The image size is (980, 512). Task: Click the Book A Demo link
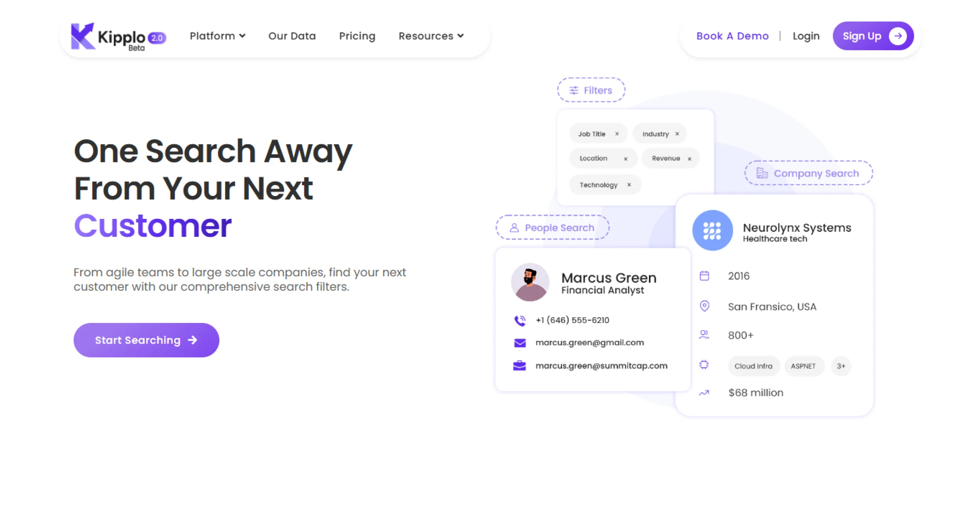[x=732, y=36]
